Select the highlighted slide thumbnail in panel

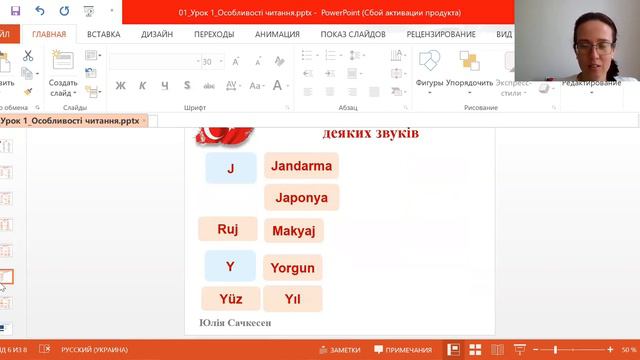(x=6, y=277)
